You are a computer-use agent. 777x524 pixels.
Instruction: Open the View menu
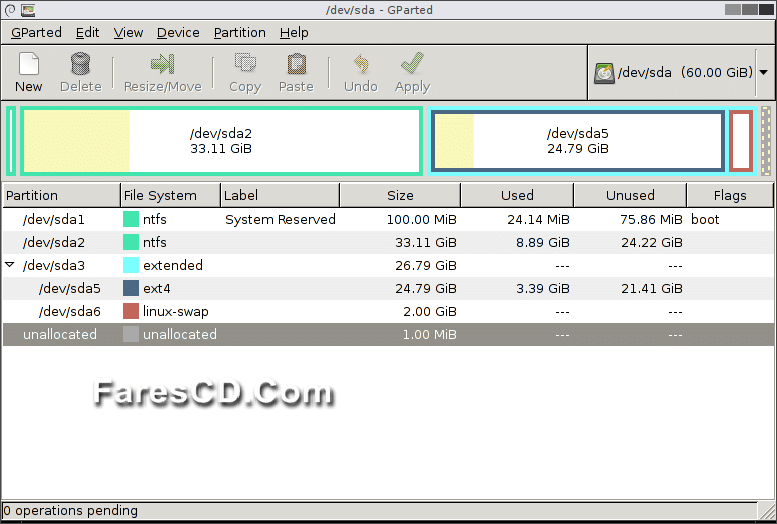click(128, 33)
